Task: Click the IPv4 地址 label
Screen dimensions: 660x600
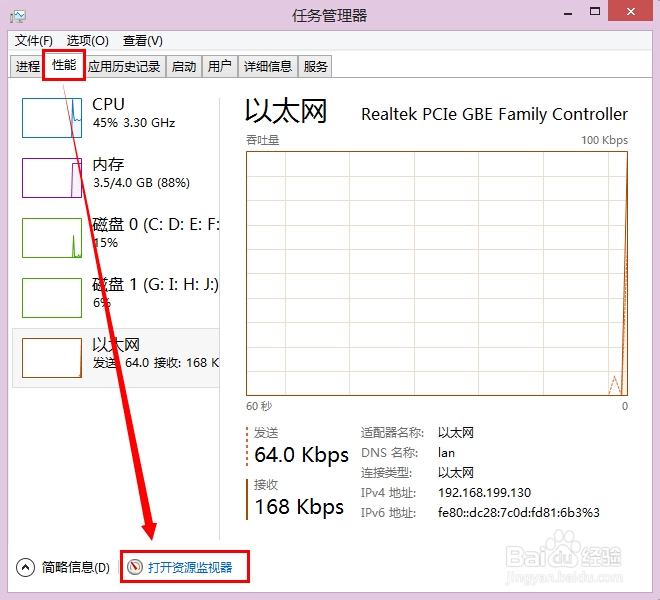Action: click(388, 493)
